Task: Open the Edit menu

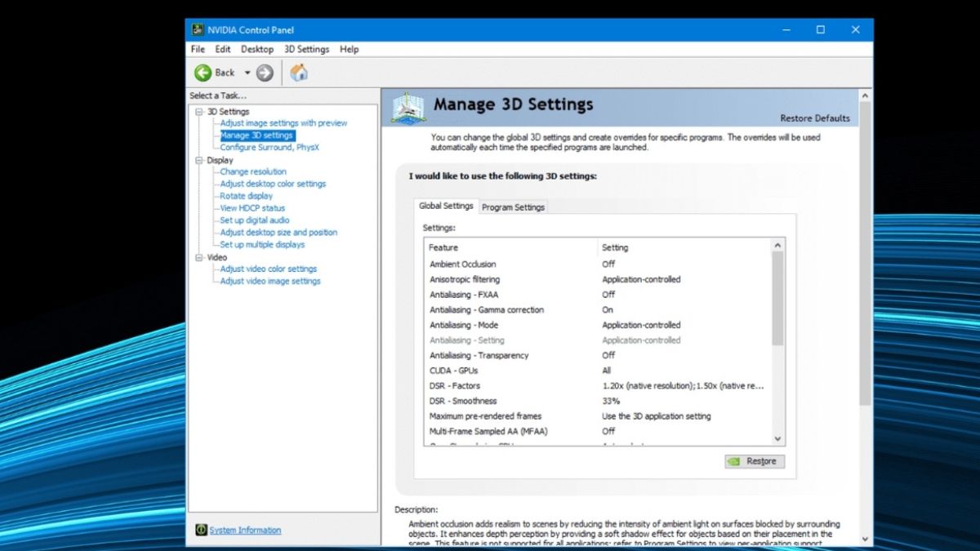Action: (x=223, y=49)
